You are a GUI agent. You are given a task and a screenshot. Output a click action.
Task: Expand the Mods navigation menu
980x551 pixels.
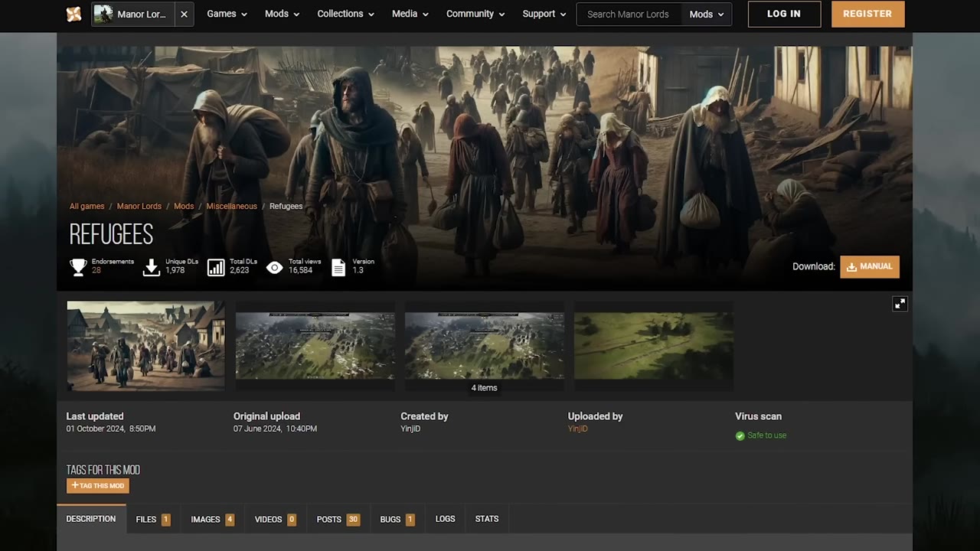point(282,14)
